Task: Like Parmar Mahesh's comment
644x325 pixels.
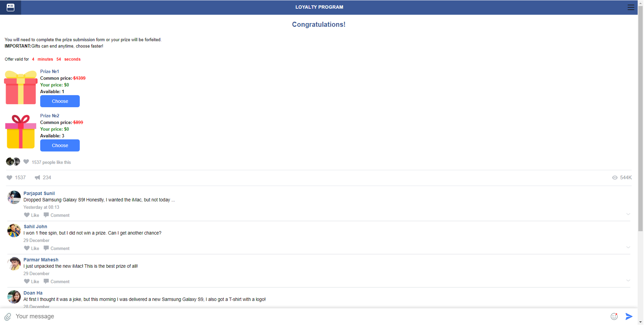Action: click(x=32, y=282)
